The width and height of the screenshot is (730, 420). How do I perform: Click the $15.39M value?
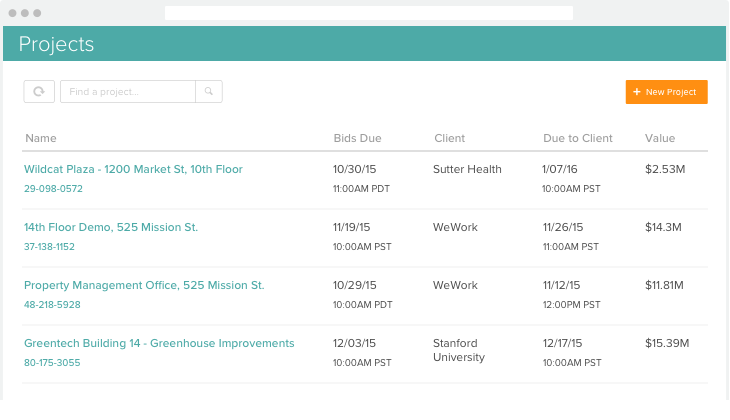pyautogui.click(x=667, y=343)
